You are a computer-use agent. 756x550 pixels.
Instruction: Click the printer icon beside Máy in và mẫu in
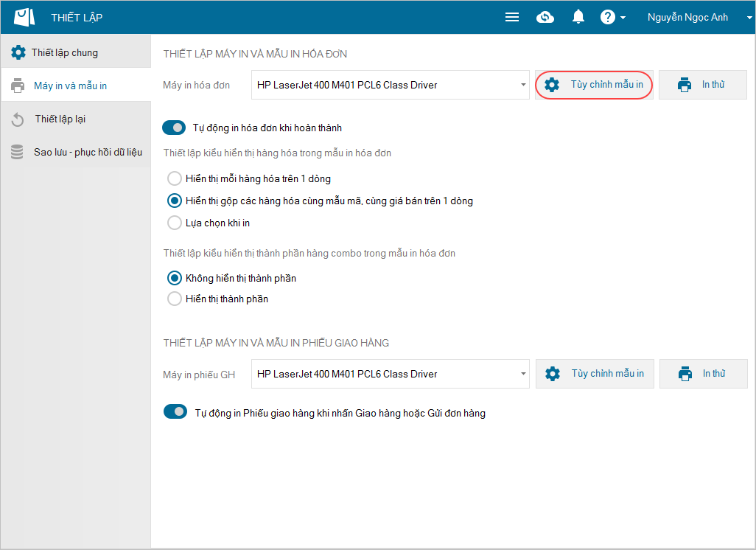[x=18, y=86]
